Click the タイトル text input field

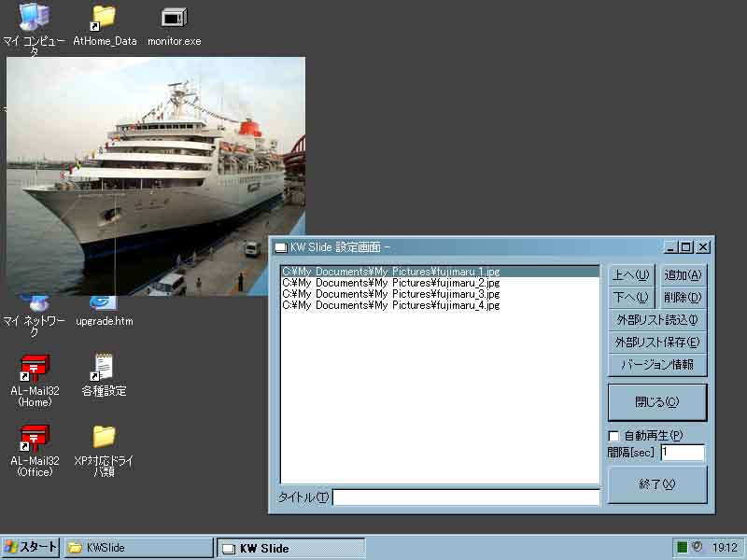click(x=466, y=497)
